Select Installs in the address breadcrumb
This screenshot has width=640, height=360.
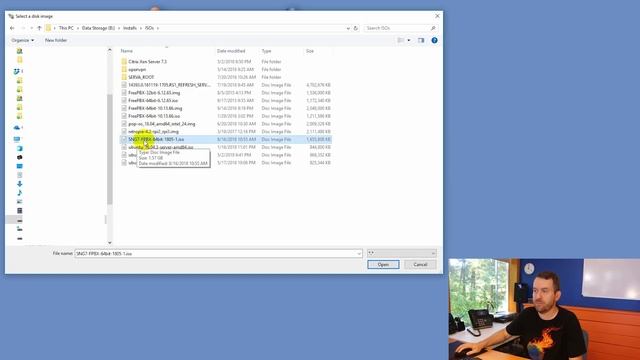pos(130,28)
